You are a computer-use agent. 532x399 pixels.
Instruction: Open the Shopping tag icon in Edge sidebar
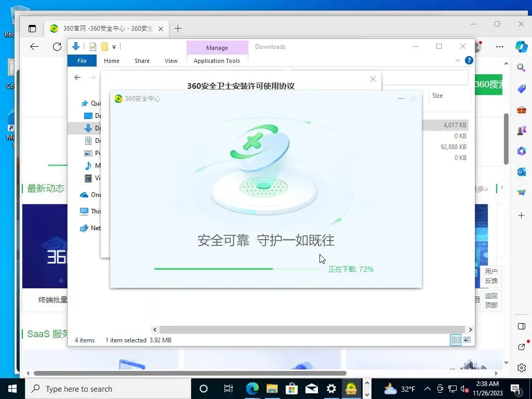click(521, 88)
